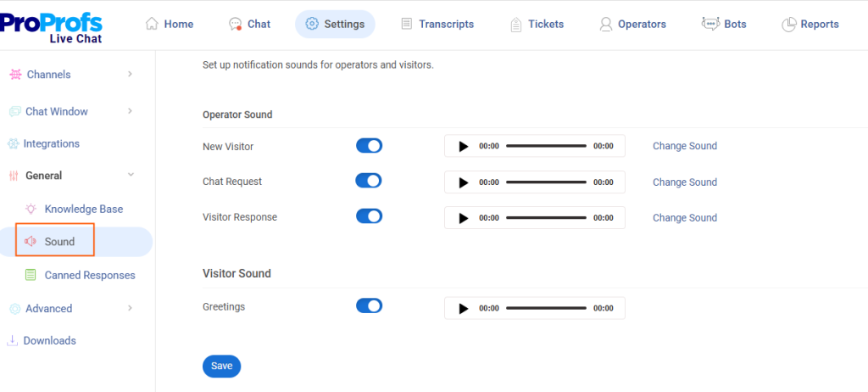Collapse the General section chevron
This screenshot has height=392, width=868.
pos(130,176)
